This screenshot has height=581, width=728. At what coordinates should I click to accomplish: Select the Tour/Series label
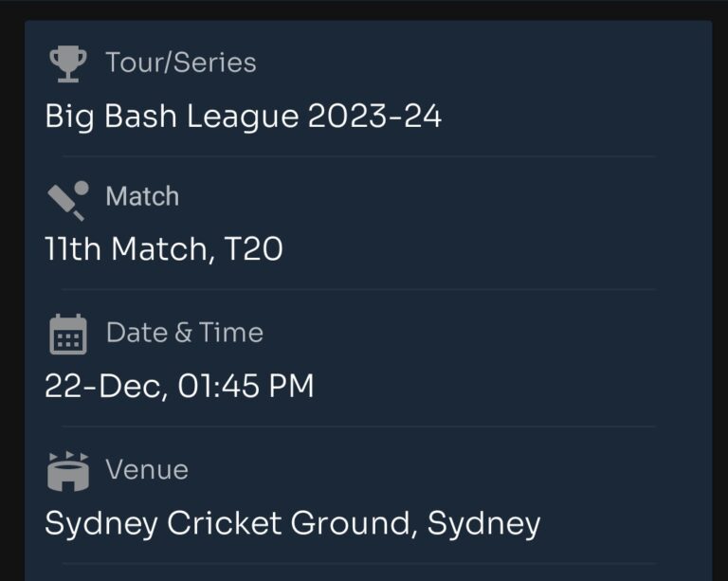pyautogui.click(x=181, y=63)
